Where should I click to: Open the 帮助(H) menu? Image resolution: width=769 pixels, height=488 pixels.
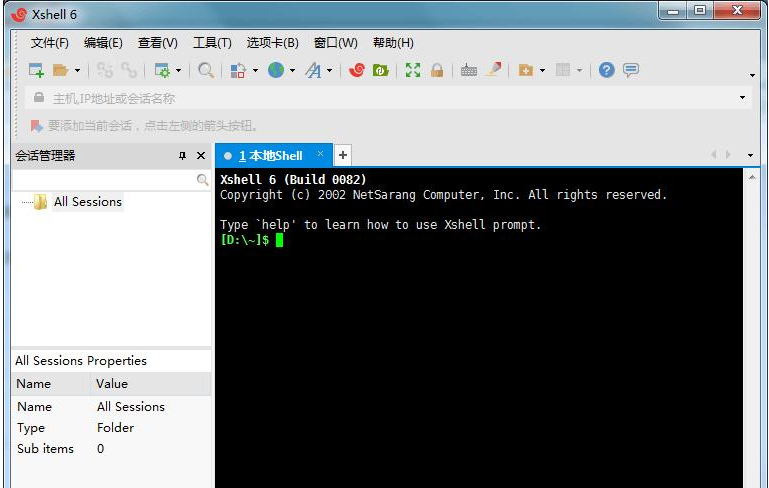click(x=393, y=43)
